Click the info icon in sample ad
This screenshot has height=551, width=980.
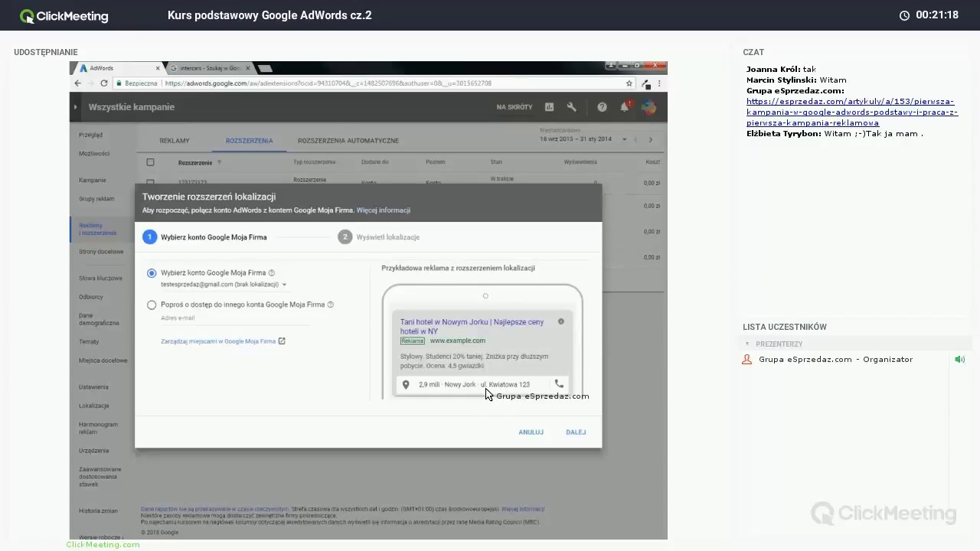[x=561, y=321]
